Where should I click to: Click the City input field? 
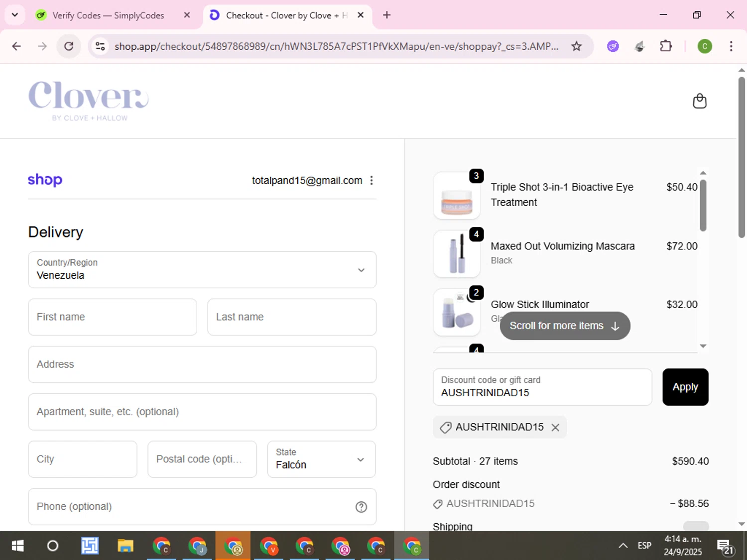tap(83, 459)
